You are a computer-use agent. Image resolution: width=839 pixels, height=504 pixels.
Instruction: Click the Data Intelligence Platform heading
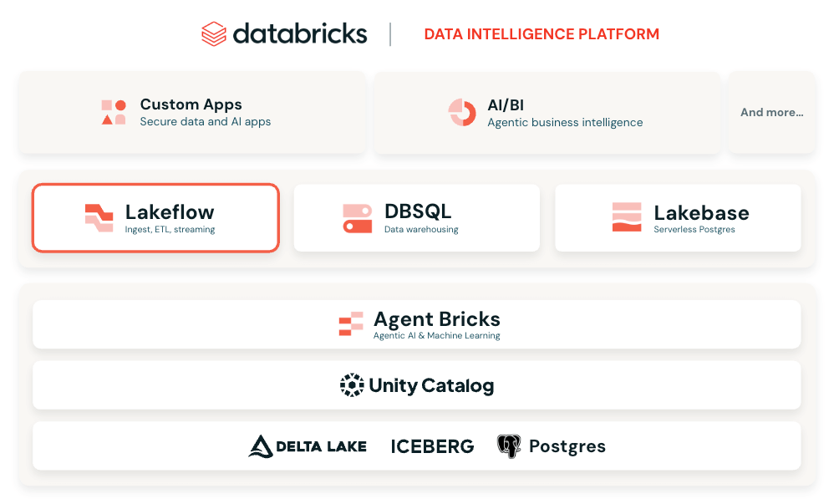[x=542, y=34]
